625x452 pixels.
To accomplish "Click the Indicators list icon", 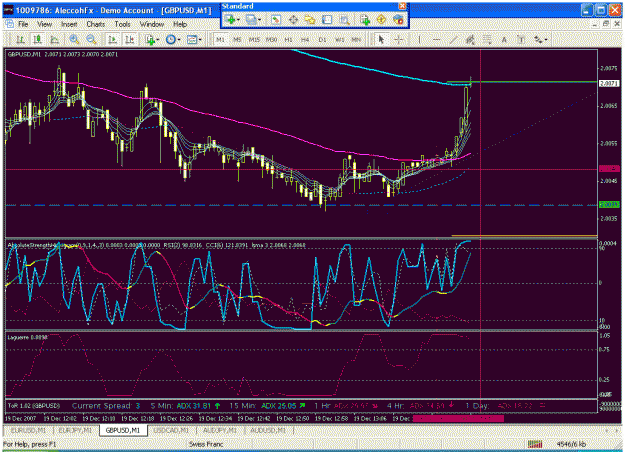I will [150, 39].
